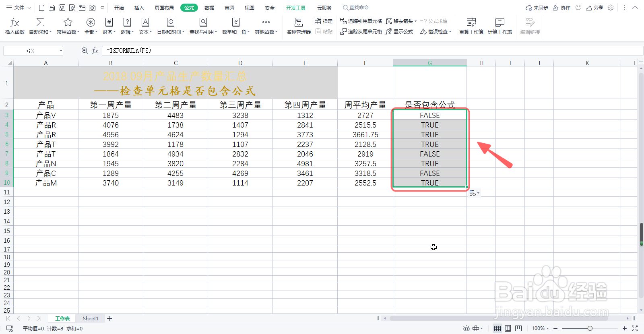Expand the AutoSum dropdown arrow

pos(50,32)
